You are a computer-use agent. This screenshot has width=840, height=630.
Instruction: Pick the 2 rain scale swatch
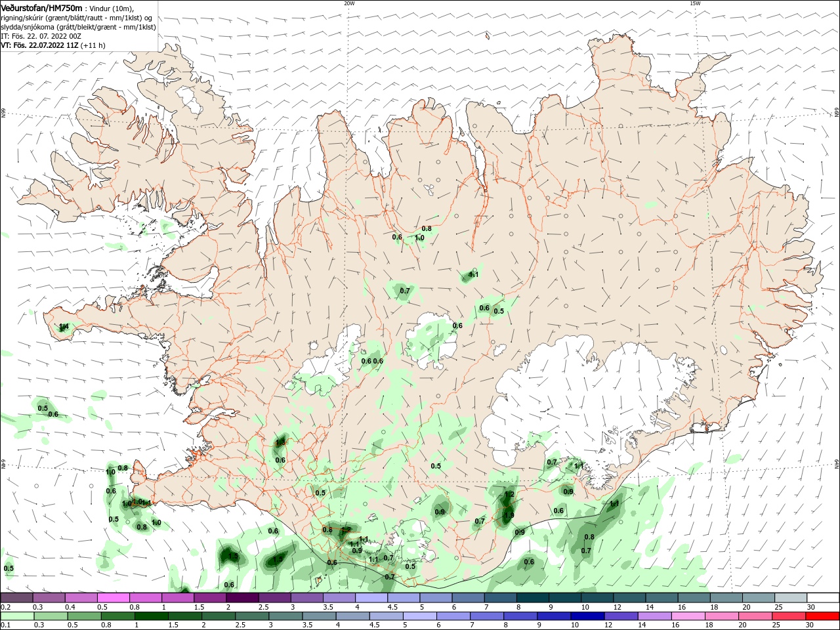click(219, 616)
